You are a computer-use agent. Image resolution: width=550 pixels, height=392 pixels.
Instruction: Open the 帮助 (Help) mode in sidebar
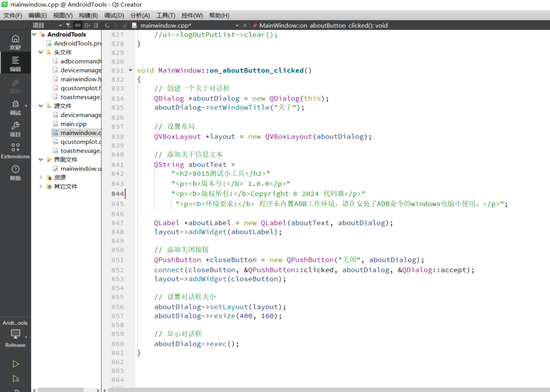(x=15, y=172)
